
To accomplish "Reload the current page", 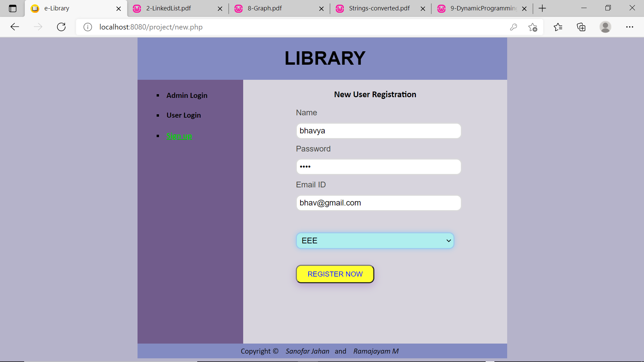I will tap(61, 27).
